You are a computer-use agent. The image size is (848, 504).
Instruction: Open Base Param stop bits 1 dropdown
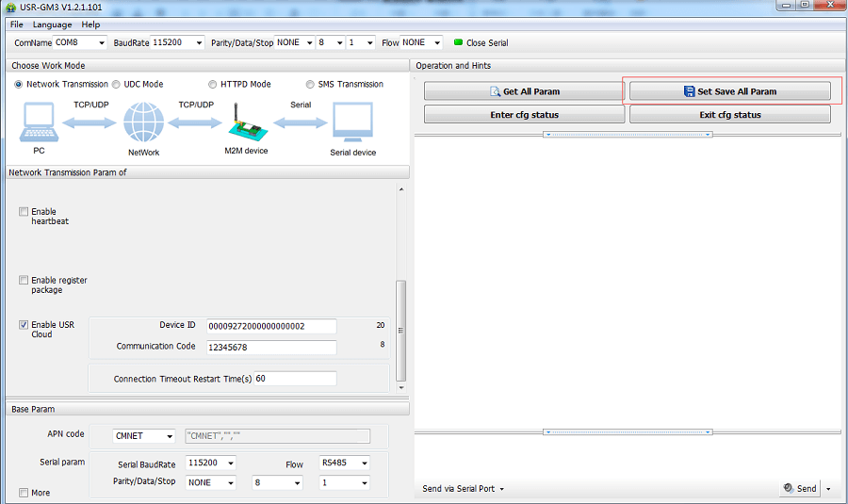[x=365, y=482]
